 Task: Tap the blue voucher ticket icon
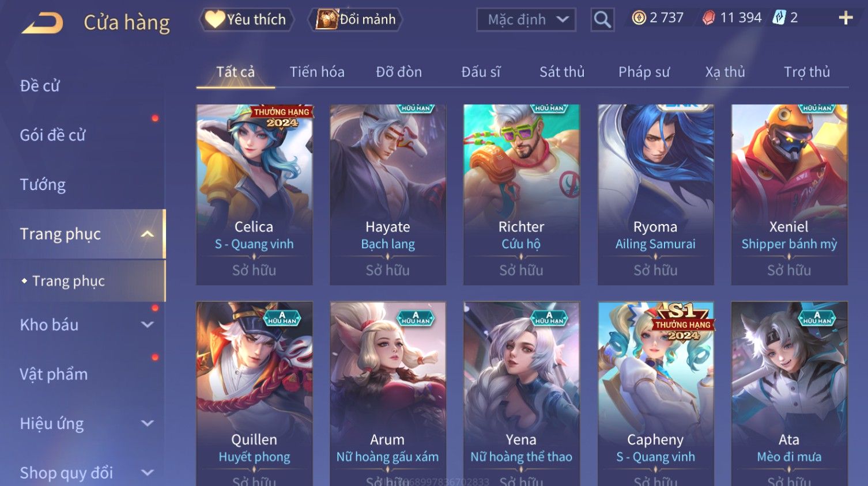tap(779, 18)
